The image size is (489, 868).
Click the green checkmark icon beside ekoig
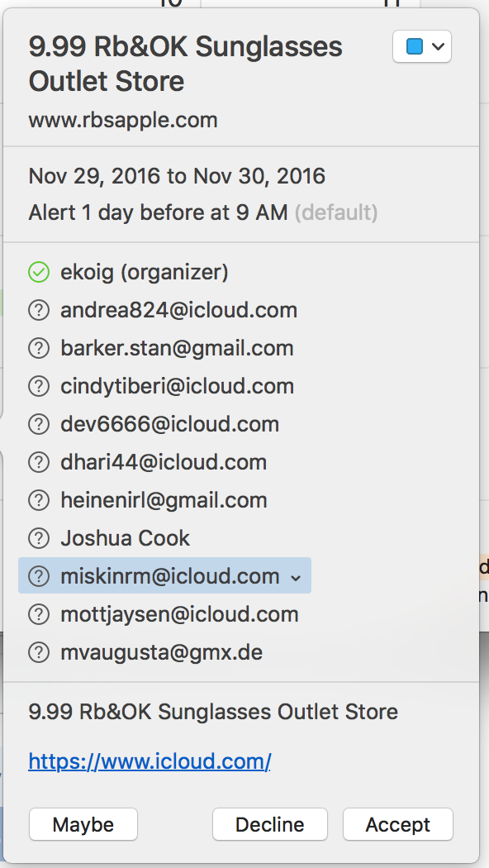[x=39, y=272]
